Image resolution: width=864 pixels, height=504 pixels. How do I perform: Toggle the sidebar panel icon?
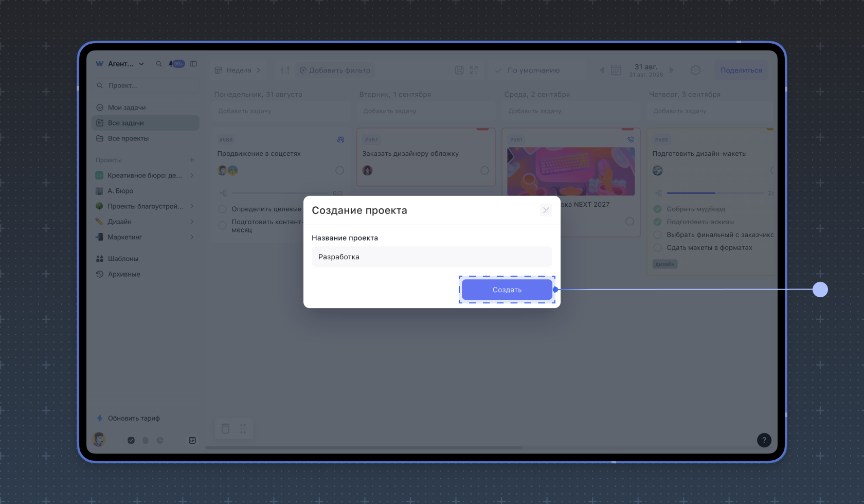coord(193,64)
